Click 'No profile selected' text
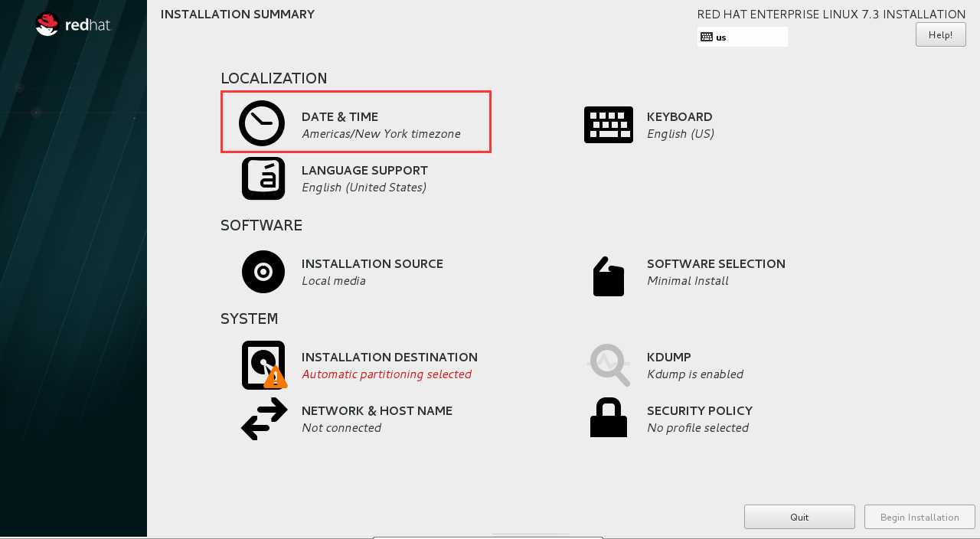 pyautogui.click(x=697, y=428)
